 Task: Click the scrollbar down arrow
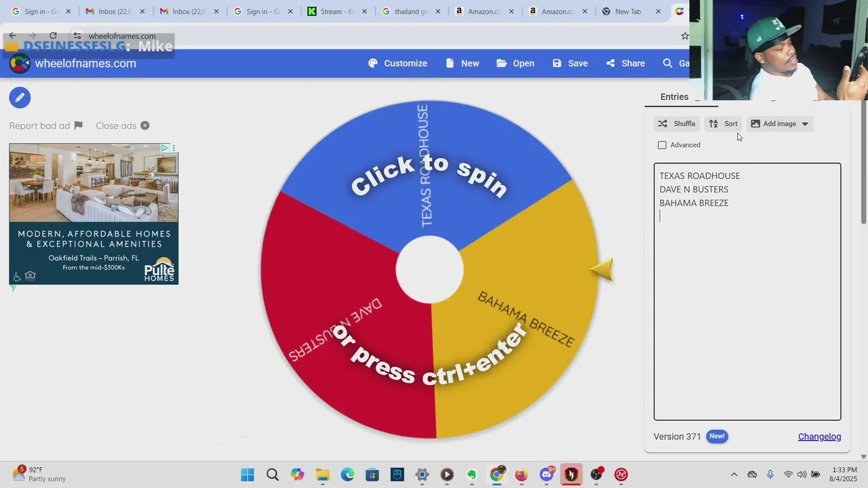pos(863,456)
